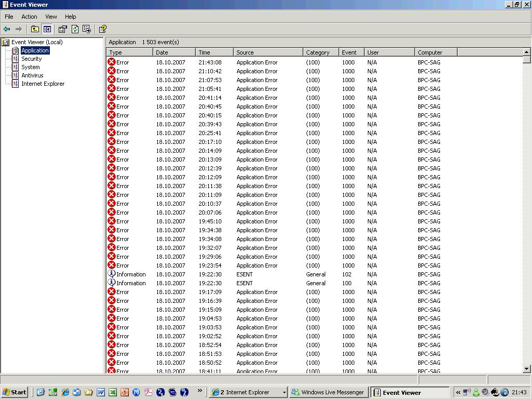Select the System log
The width and height of the screenshot is (532, 399).
pos(31,67)
